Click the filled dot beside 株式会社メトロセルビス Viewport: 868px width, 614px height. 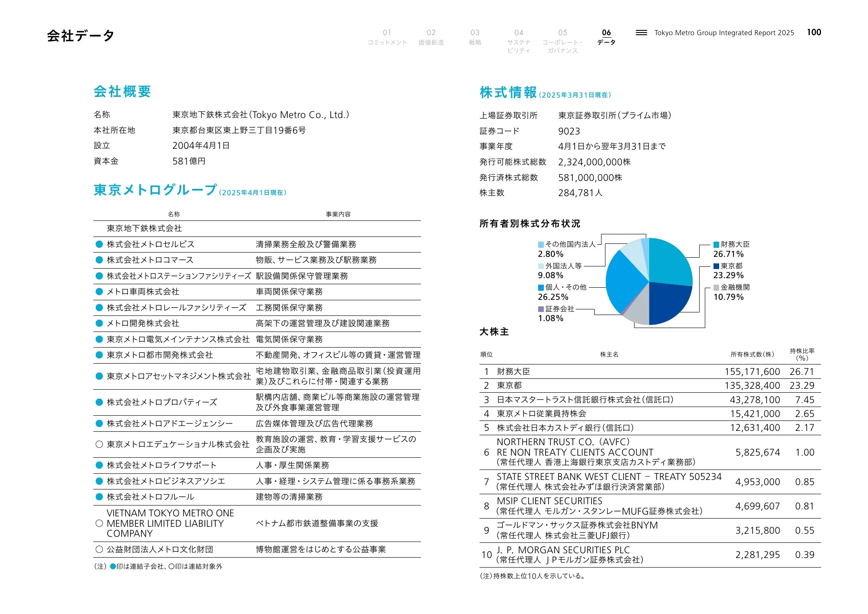pyautogui.click(x=99, y=244)
